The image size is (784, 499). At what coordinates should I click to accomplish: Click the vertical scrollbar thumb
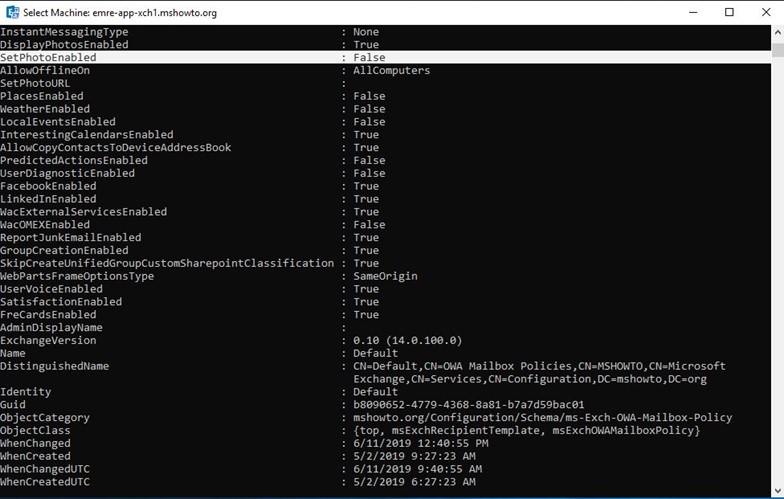tap(778, 50)
